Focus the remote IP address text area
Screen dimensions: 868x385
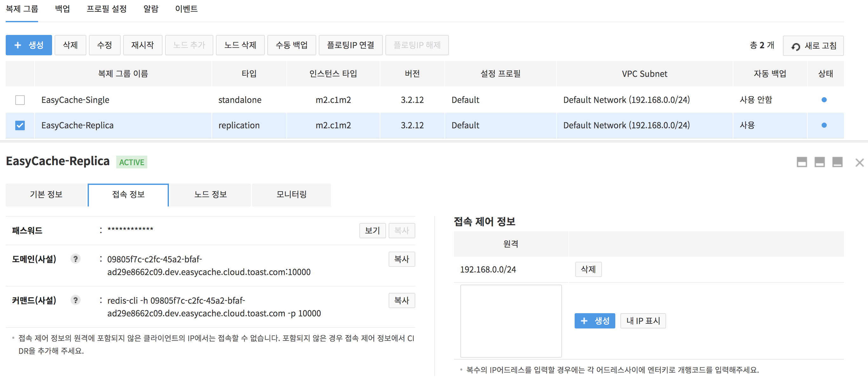[x=511, y=321]
